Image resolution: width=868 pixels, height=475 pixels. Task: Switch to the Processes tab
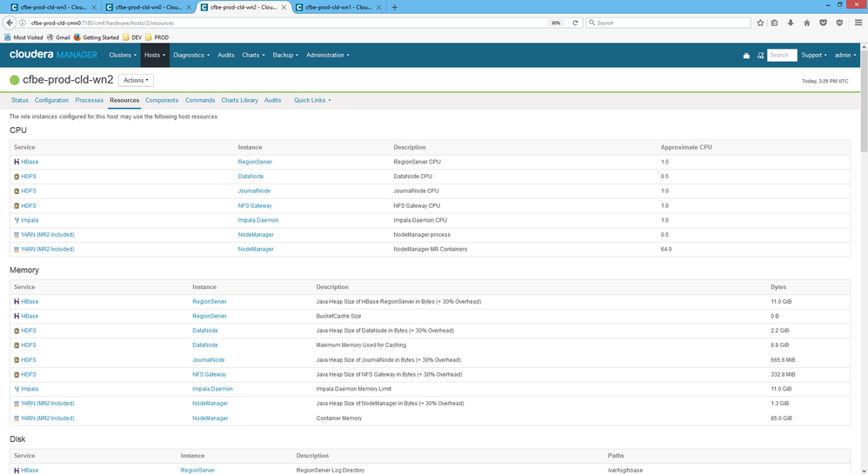point(89,100)
